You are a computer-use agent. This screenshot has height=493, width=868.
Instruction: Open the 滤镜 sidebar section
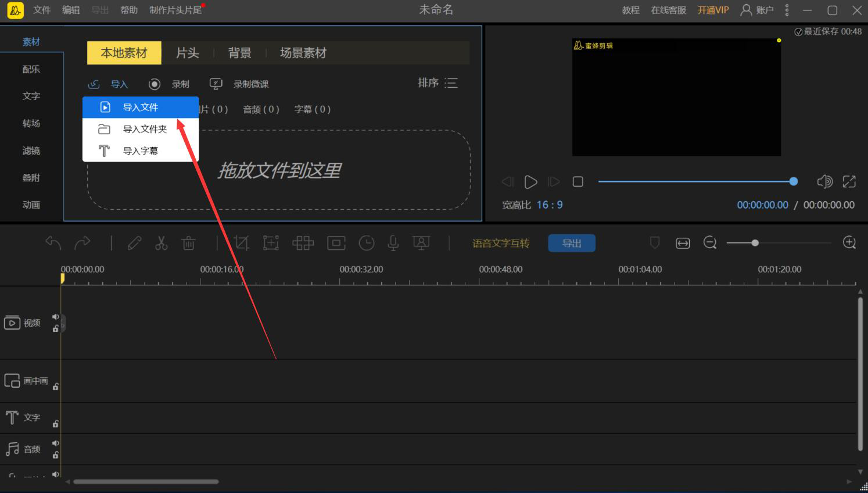tap(31, 151)
